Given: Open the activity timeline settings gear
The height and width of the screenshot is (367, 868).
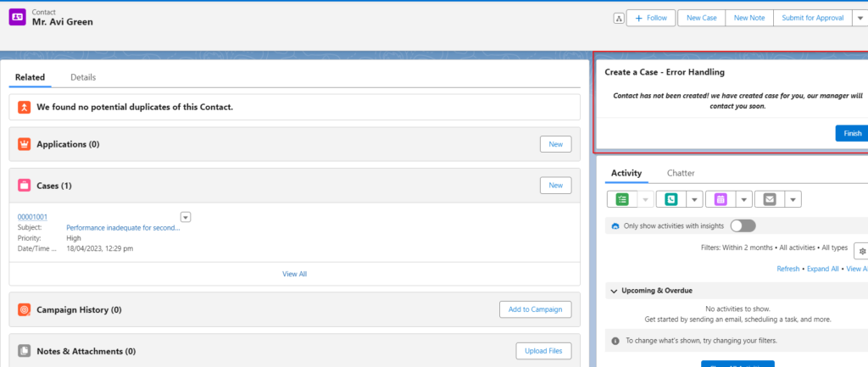Looking at the screenshot, I should point(861,250).
